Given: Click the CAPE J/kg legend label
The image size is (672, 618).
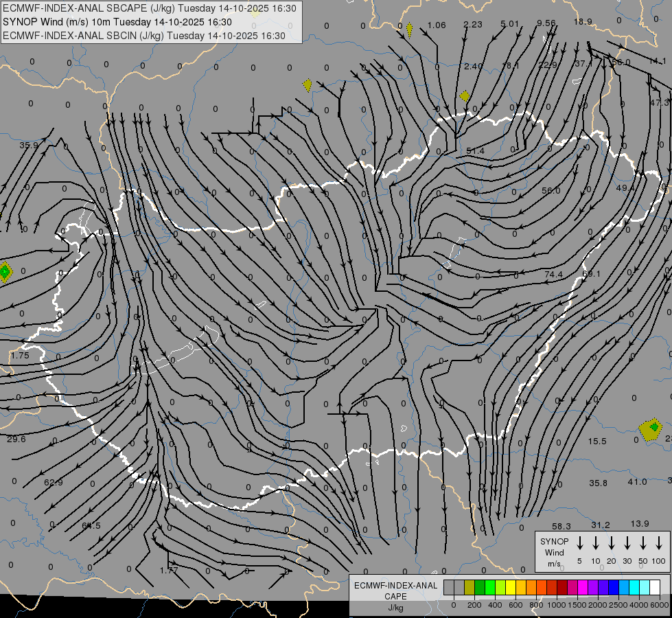Looking at the screenshot, I should pyautogui.click(x=395, y=596).
